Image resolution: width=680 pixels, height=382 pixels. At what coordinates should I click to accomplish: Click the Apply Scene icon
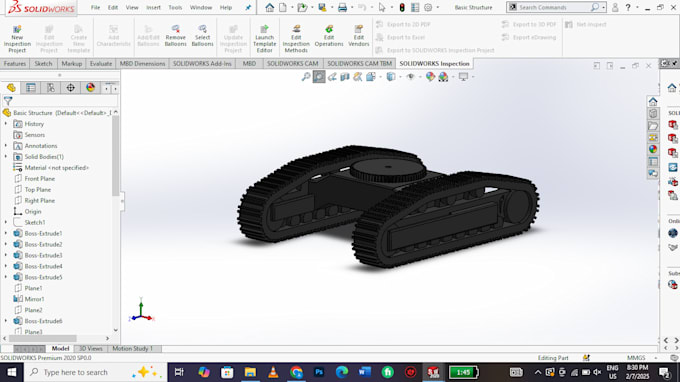(x=443, y=77)
